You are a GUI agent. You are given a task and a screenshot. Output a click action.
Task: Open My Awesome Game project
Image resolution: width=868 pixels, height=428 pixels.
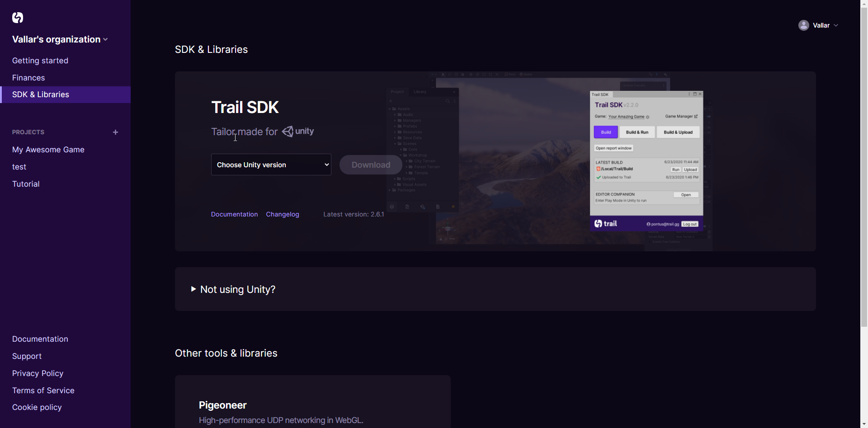[48, 150]
